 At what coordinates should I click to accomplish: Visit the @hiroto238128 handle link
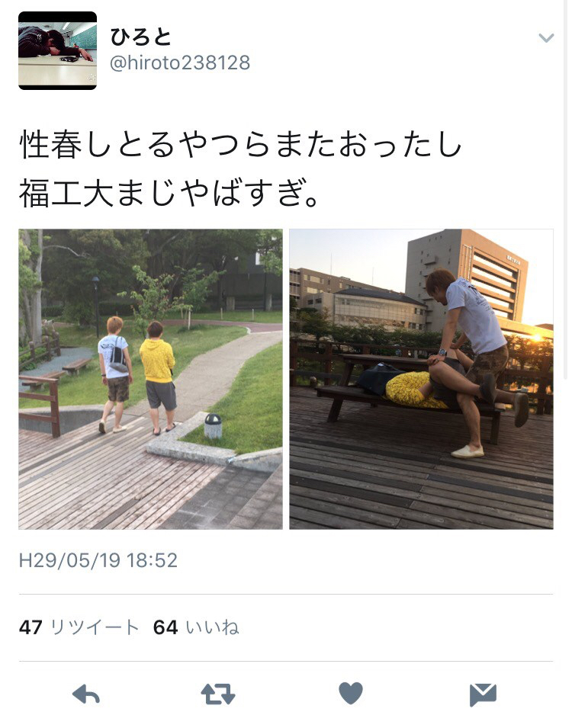180,63
